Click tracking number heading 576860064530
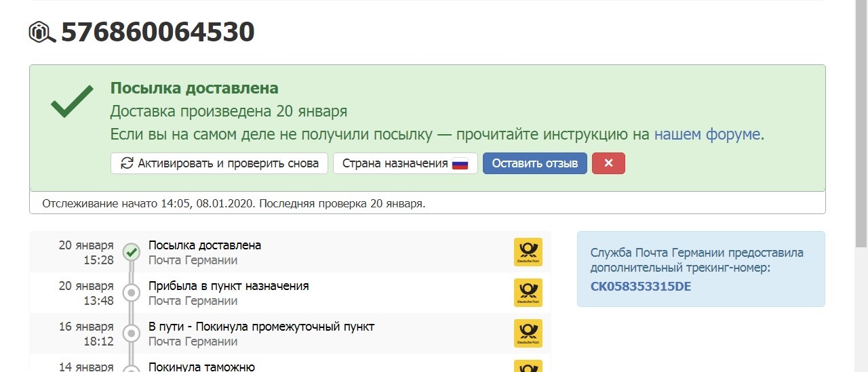 pos(157,32)
